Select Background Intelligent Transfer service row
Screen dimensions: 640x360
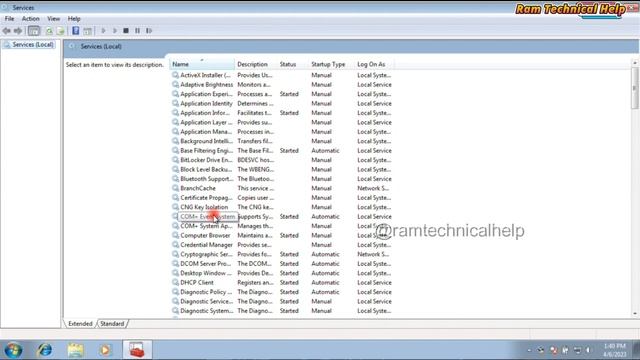coord(282,141)
